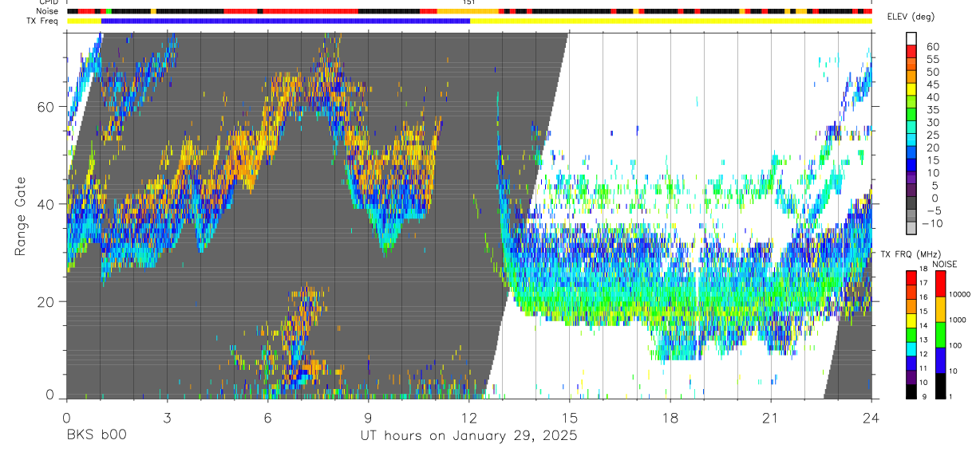Pick the black bottom segment of TX FRQ bar
This screenshot has width=980, height=452.
910,391
